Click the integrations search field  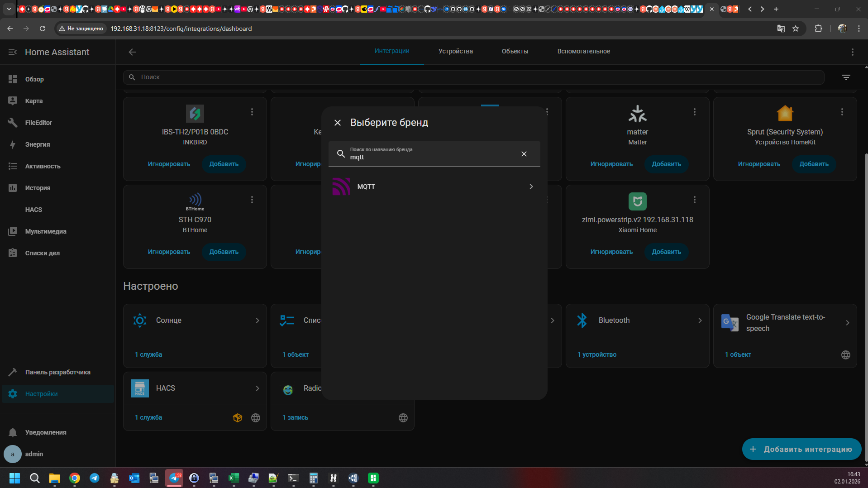[x=473, y=77]
